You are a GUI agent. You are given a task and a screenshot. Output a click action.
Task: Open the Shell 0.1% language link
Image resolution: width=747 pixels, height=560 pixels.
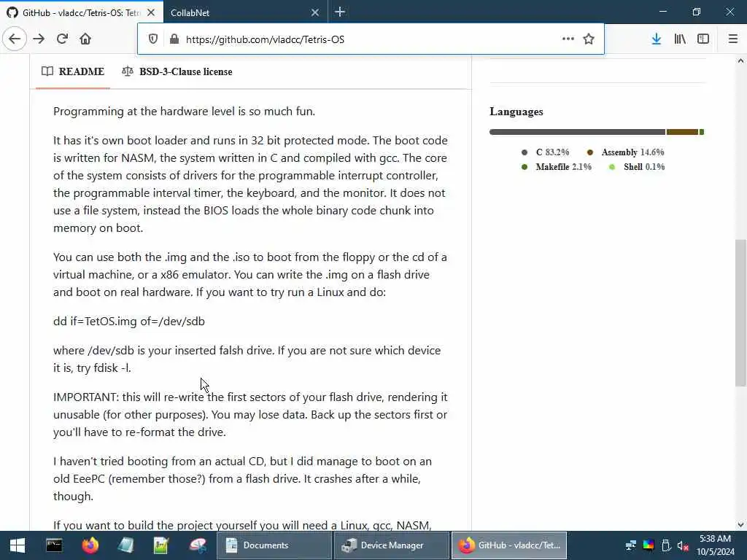point(637,167)
